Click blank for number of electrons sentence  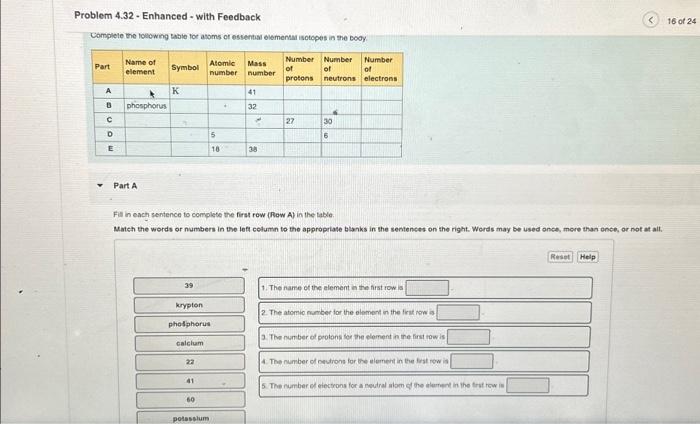point(528,385)
